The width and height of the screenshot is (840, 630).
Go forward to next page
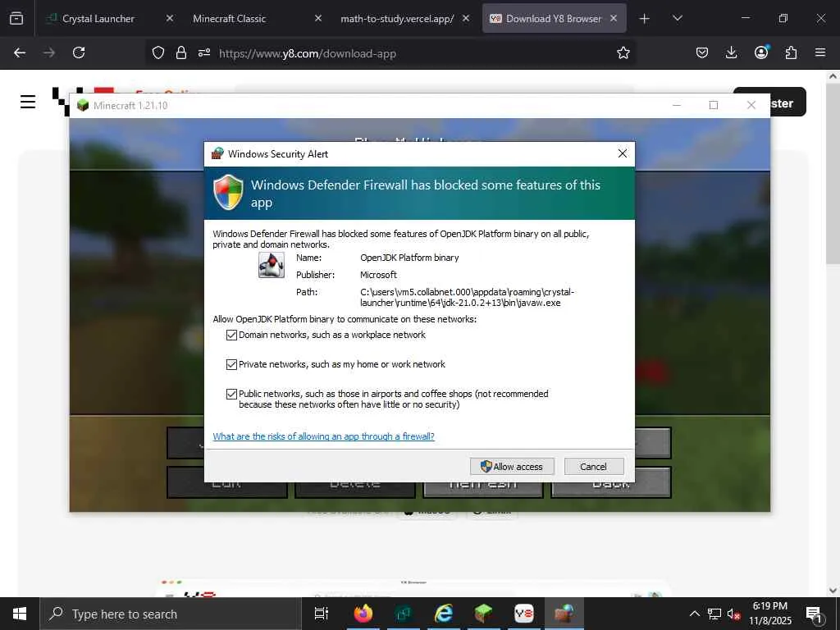point(49,52)
